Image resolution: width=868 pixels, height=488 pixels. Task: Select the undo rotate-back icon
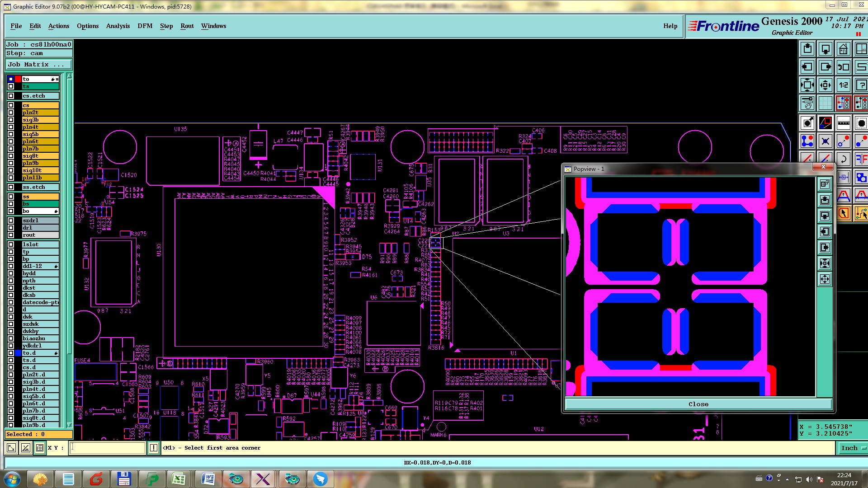pyautogui.click(x=843, y=159)
